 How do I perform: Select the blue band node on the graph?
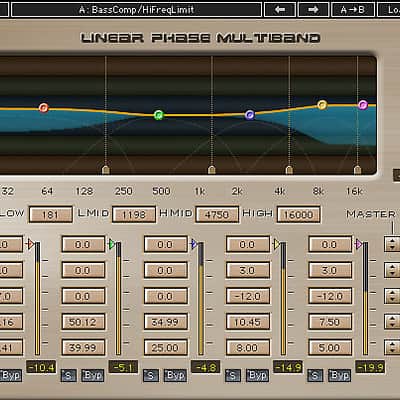tap(250, 115)
